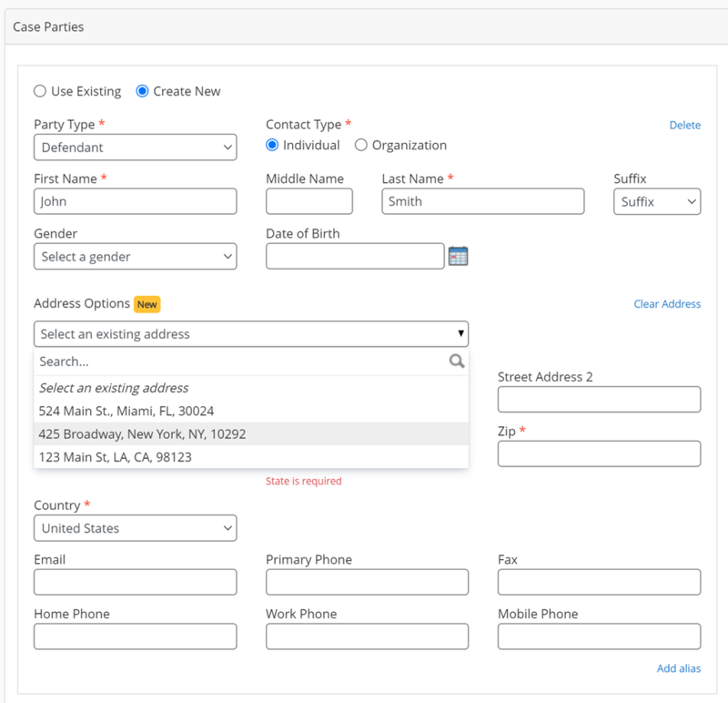Click the magnifier icon in address search
The width and height of the screenshot is (728, 703).
tap(457, 362)
